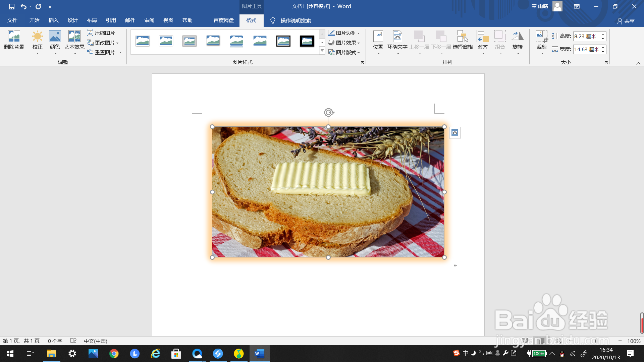The image size is (644, 362).
Task: Click the word count '0 个字' in status bar
Action: click(x=55, y=341)
